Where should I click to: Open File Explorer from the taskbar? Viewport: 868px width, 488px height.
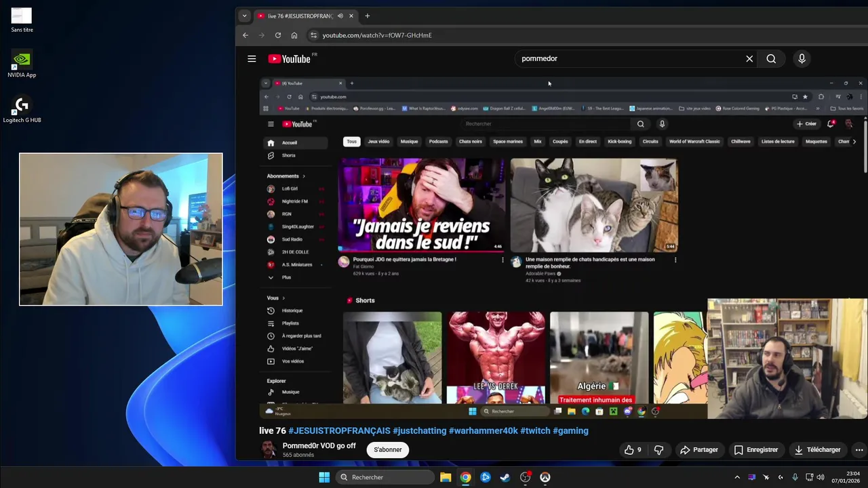coord(446,477)
